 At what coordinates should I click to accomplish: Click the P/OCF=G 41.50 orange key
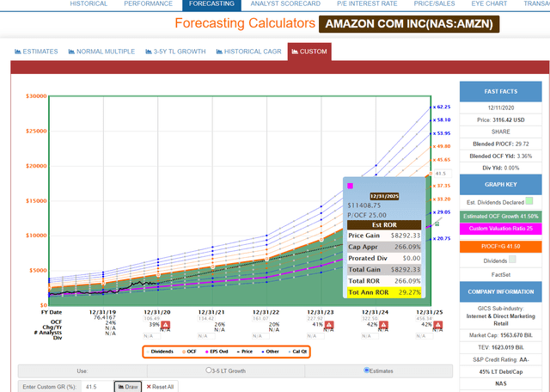click(500, 247)
